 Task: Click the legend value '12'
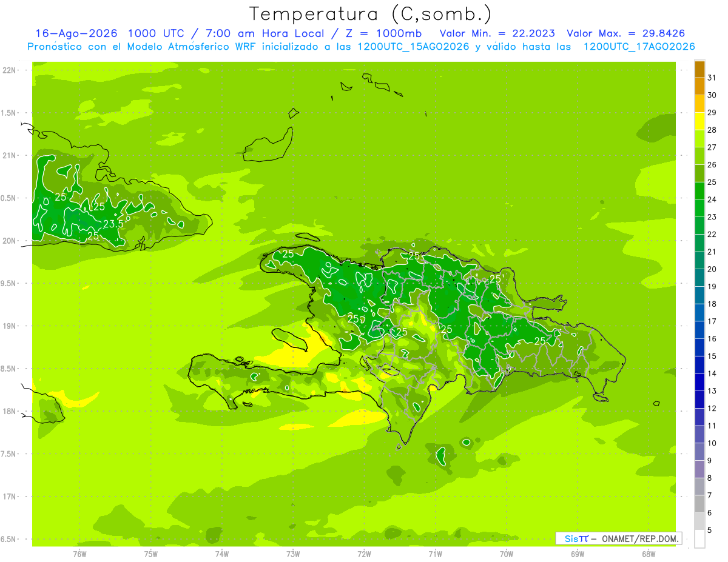[x=712, y=408]
